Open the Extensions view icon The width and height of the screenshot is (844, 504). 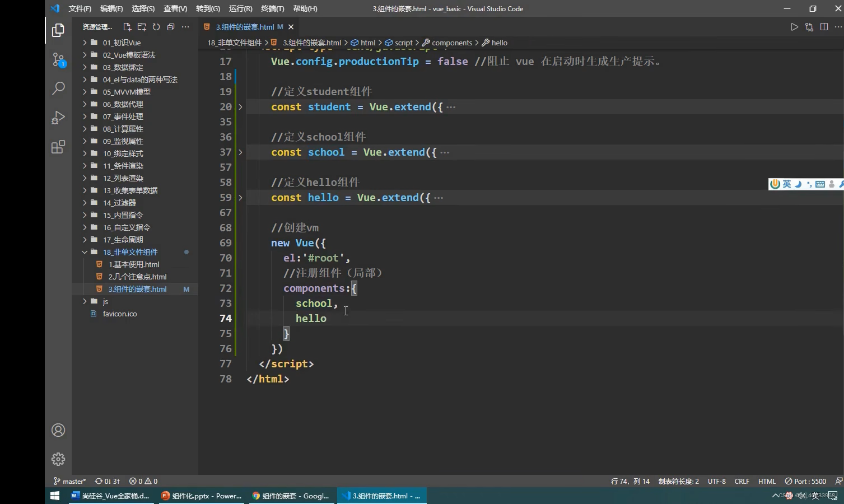[x=58, y=147]
